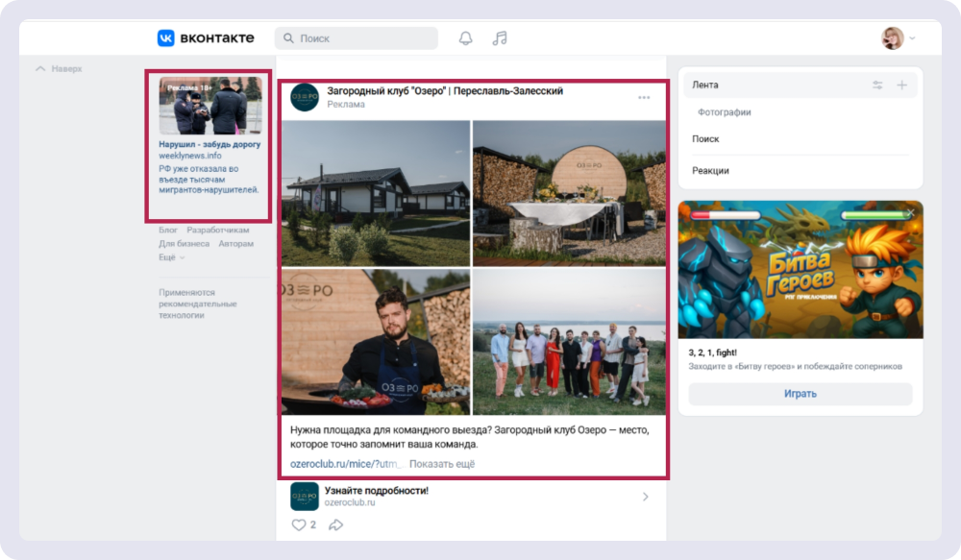This screenshot has width=961, height=560.
Task: Open the three-dots post options menu
Action: click(644, 97)
